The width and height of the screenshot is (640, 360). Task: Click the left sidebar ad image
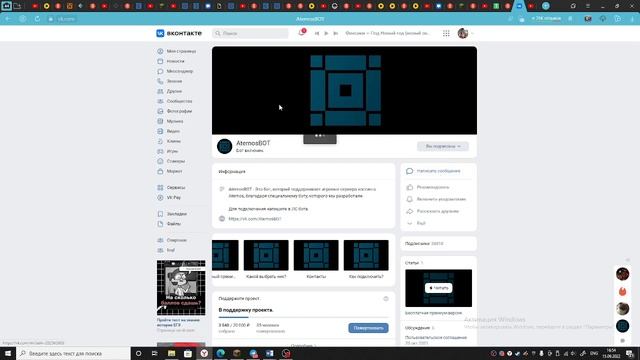[x=181, y=288]
